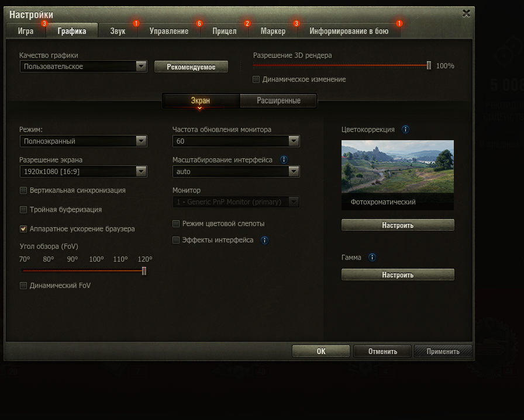Screen dimensions: 524x420
Task: Click info icon near Масштабирование интерфейса
Action: 284,159
